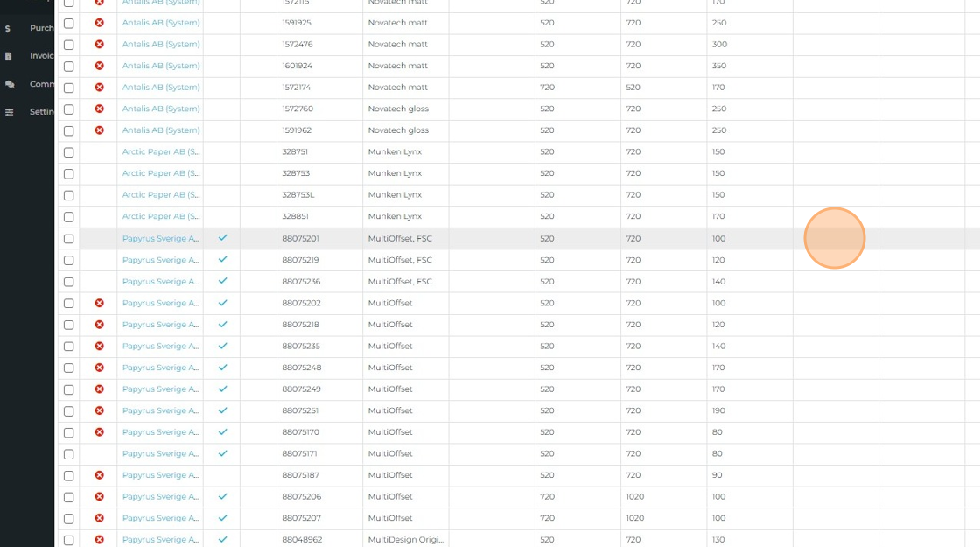Click the Munken Lynx cell in row 328851
980x547 pixels.
tap(395, 216)
